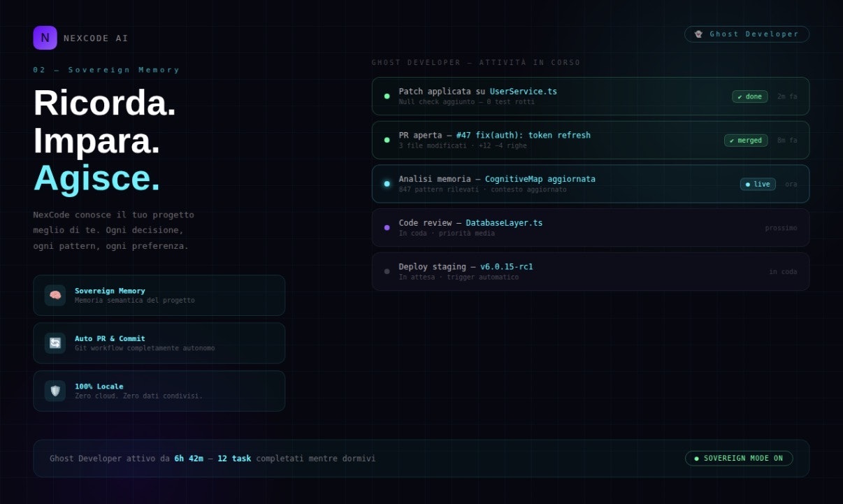This screenshot has height=504, width=843.
Task: Select the Ghost Developer tab in the header
Action: click(x=747, y=34)
